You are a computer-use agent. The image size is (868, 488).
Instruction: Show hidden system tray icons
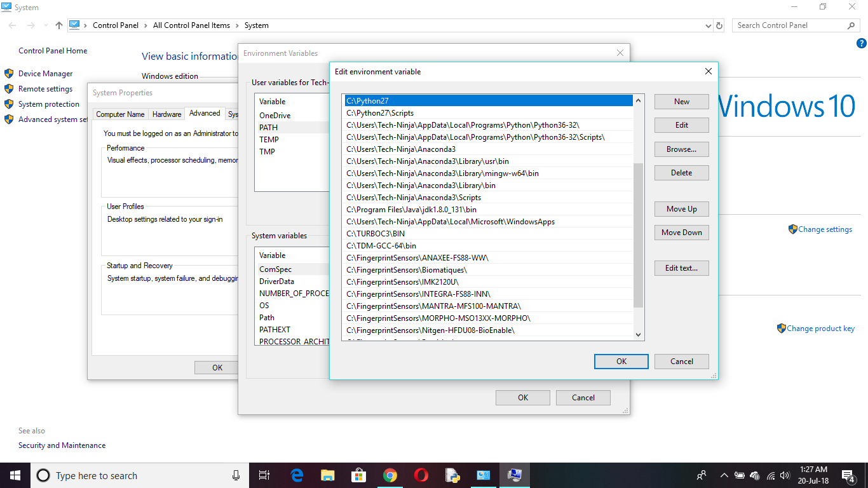click(x=724, y=475)
